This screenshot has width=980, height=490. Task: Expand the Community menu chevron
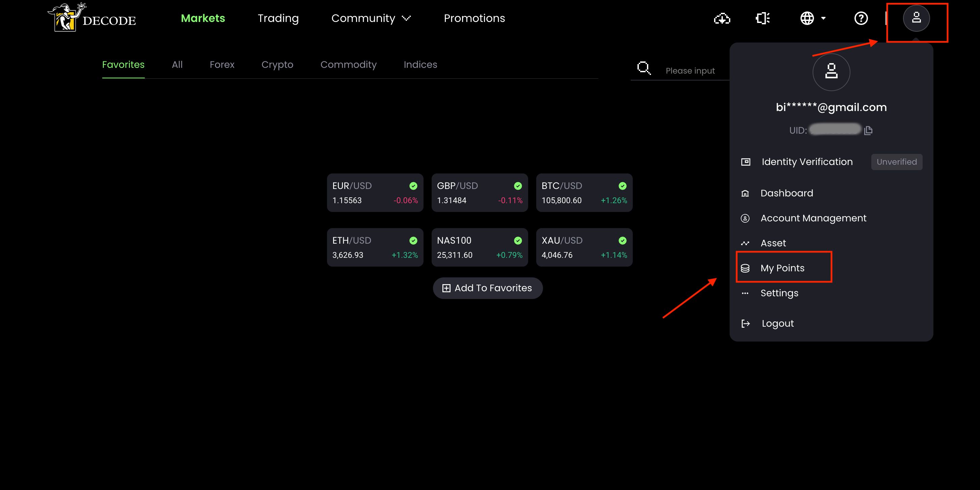pyautogui.click(x=406, y=18)
